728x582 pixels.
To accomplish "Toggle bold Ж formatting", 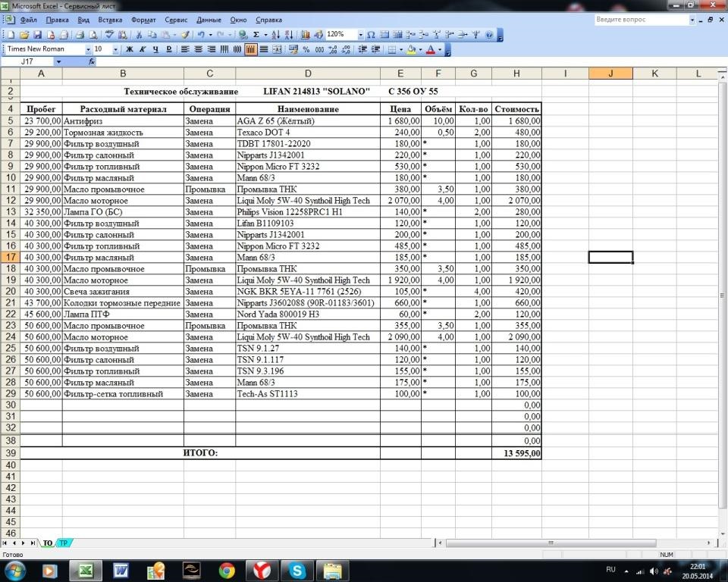I will pyautogui.click(x=130, y=50).
